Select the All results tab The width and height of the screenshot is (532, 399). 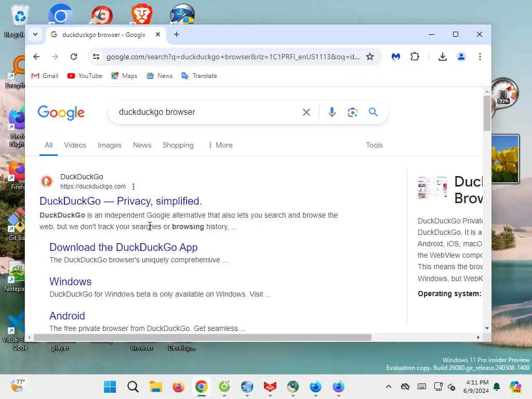48,145
